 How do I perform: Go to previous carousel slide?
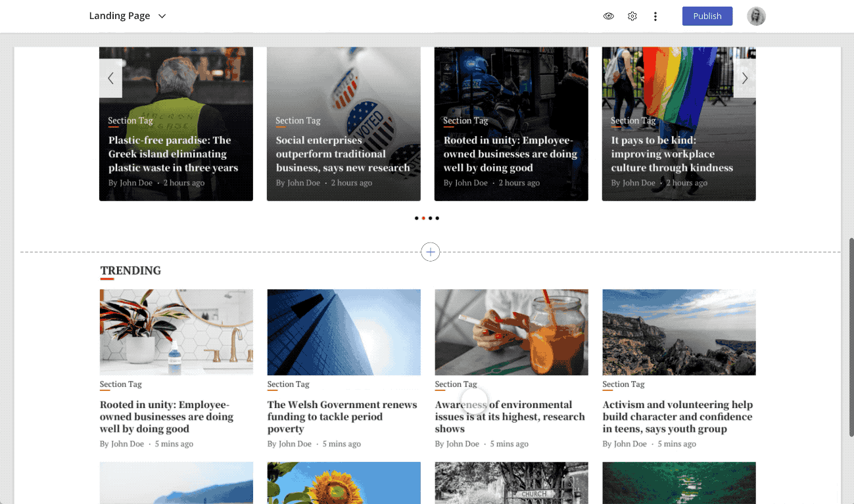(110, 78)
